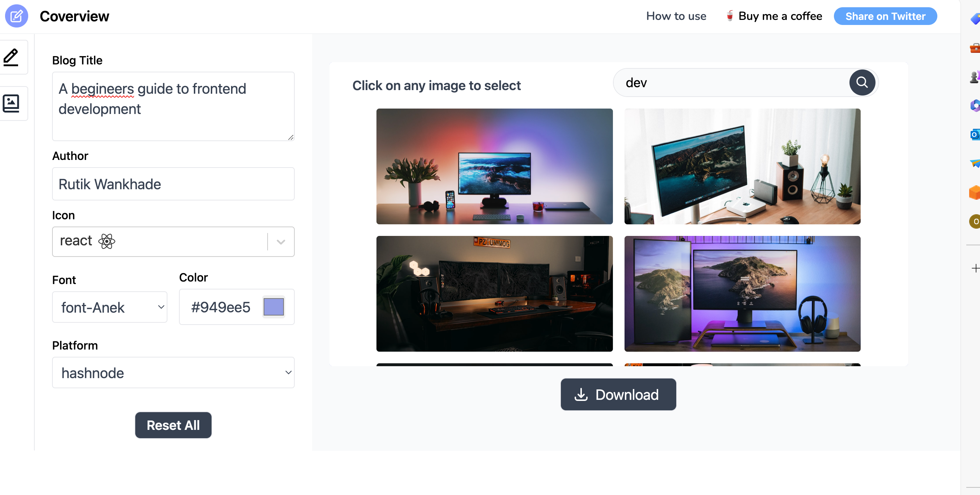Click the Author name input field
Screen dimensions: 980x495
point(174,185)
